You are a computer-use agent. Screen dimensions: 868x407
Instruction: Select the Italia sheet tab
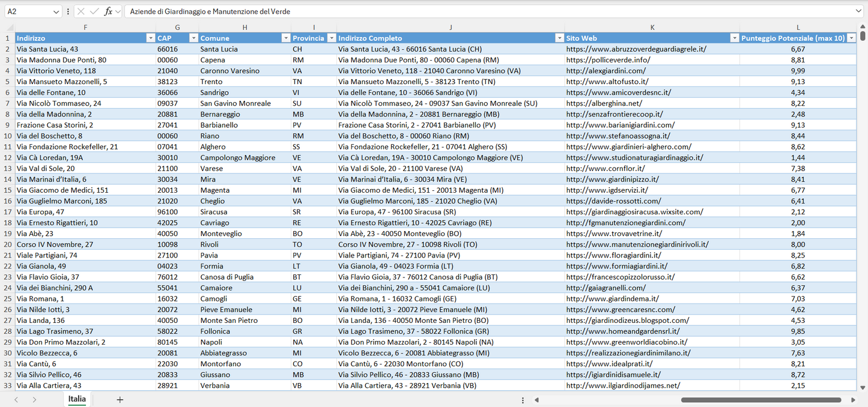tap(77, 399)
